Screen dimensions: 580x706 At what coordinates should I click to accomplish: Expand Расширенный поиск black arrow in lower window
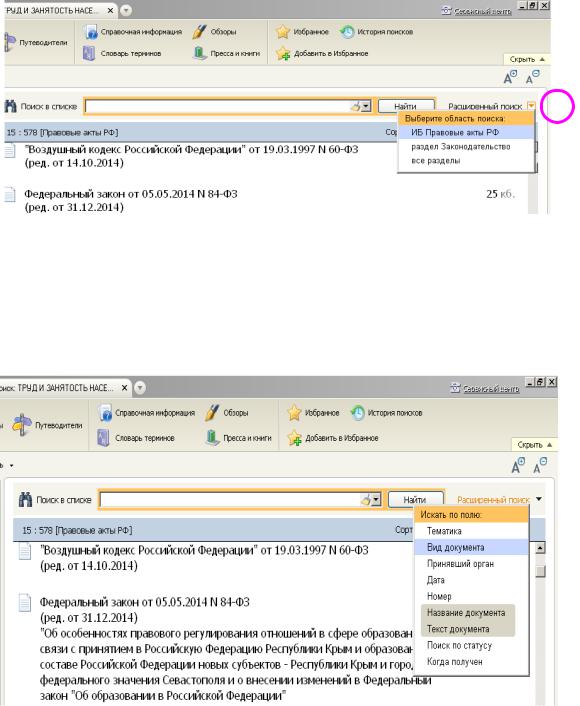tap(539, 499)
